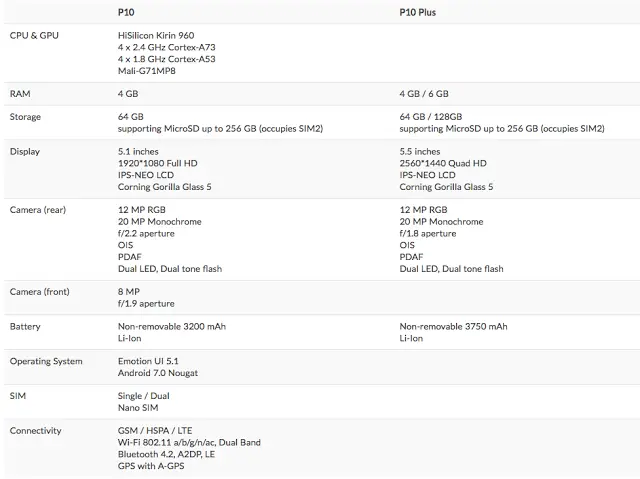Select the Storage row label

pos(25,117)
